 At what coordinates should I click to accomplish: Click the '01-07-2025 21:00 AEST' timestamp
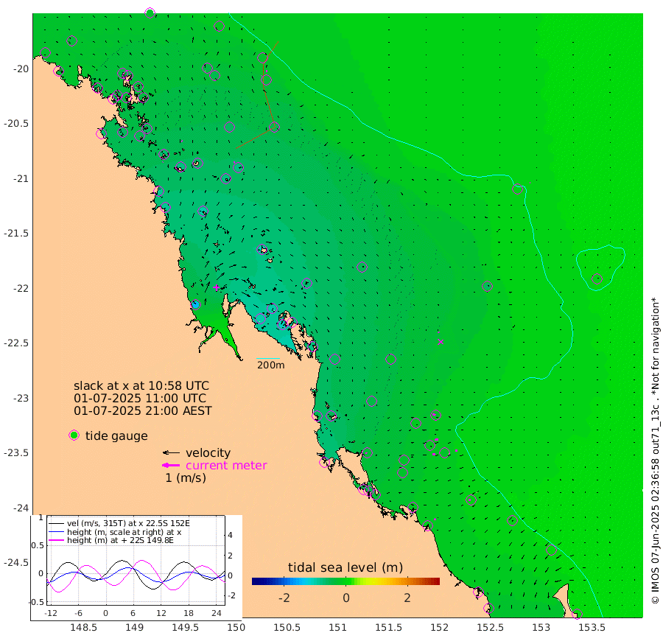[143, 410]
